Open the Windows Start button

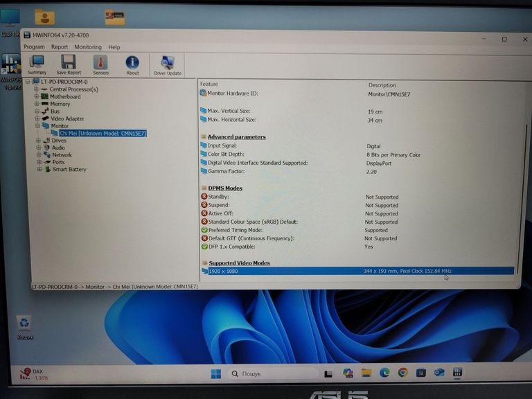[x=216, y=374]
